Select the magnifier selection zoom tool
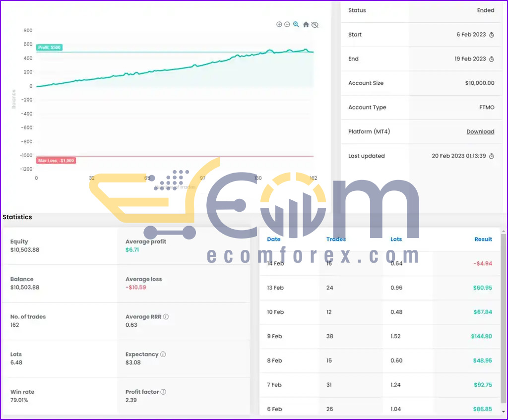 pos(296,24)
